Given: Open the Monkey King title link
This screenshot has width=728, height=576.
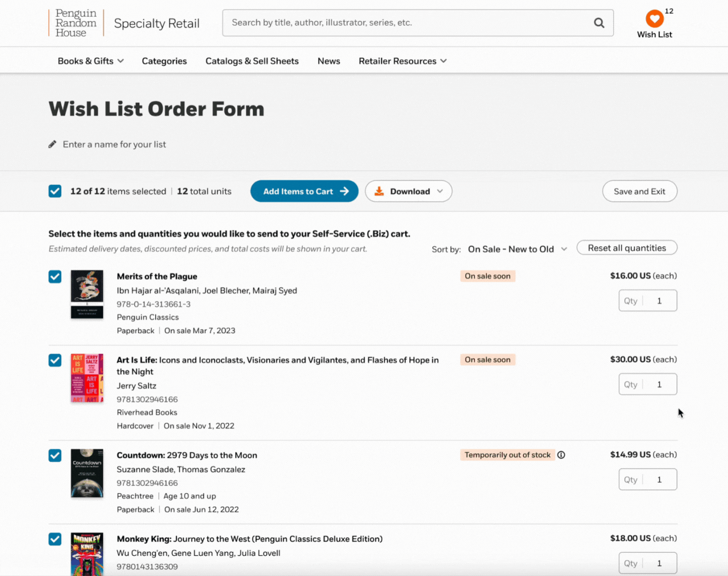Looking at the screenshot, I should click(250, 539).
